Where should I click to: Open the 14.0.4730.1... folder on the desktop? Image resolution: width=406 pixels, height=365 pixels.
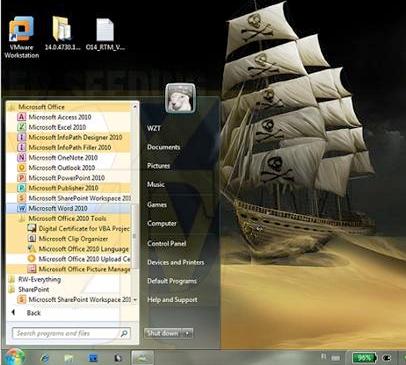[x=62, y=33]
